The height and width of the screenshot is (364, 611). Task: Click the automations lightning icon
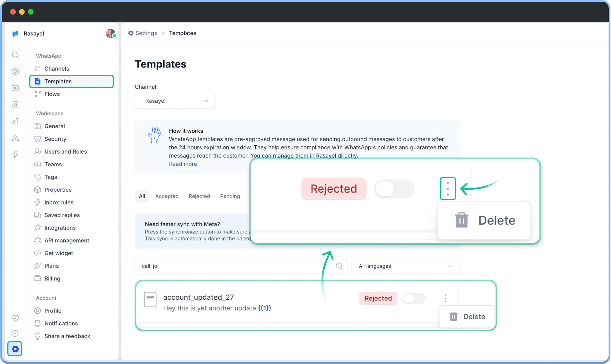tap(15, 154)
